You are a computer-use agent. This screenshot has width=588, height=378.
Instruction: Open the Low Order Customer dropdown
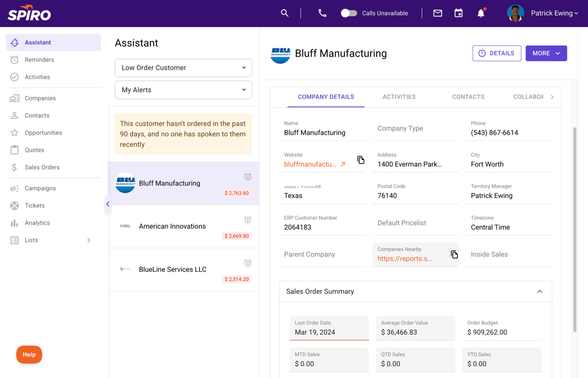(183, 68)
